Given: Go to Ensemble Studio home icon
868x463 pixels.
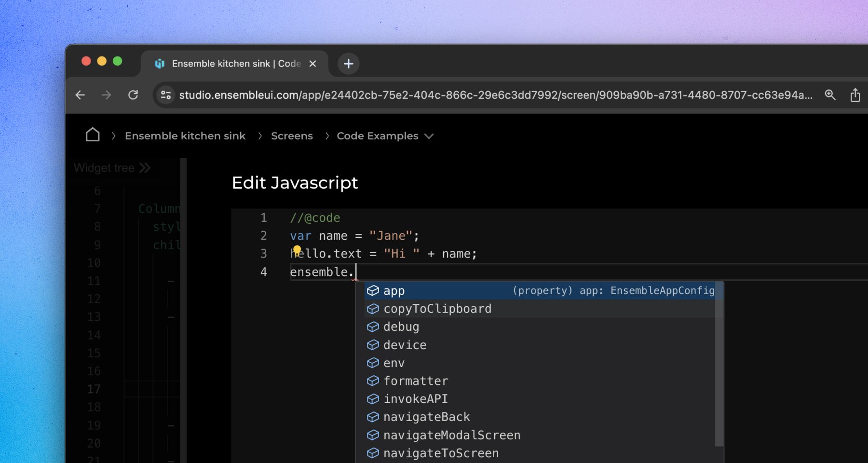Looking at the screenshot, I should point(93,135).
